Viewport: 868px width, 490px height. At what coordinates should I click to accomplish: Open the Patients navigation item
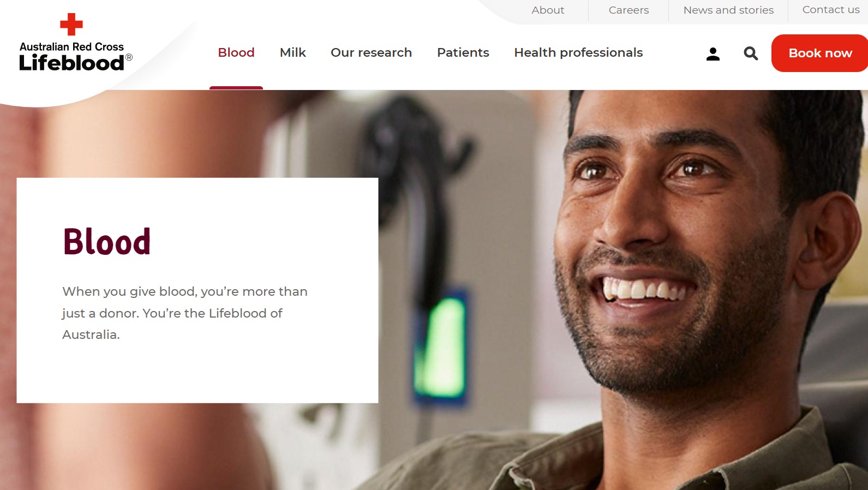pos(463,52)
